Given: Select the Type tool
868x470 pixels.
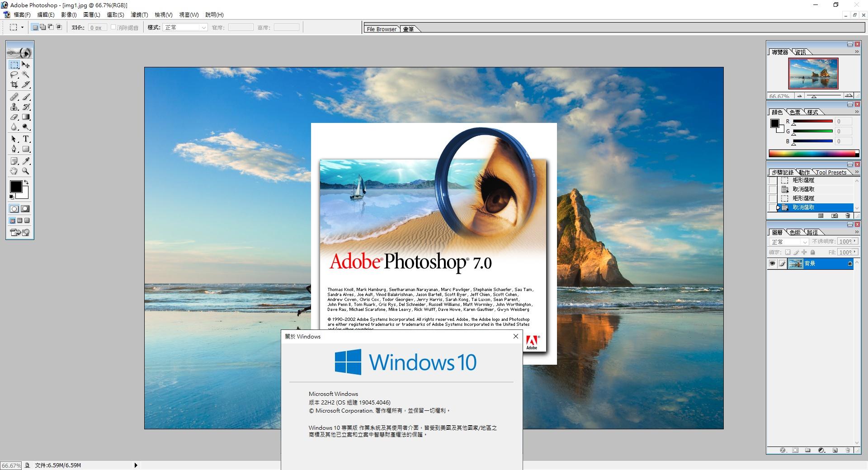Looking at the screenshot, I should (26, 139).
